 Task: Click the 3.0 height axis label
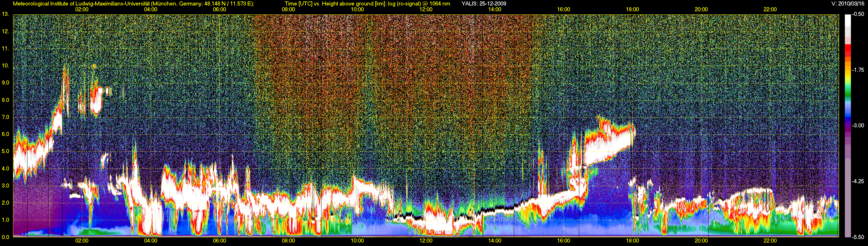(x=5, y=186)
